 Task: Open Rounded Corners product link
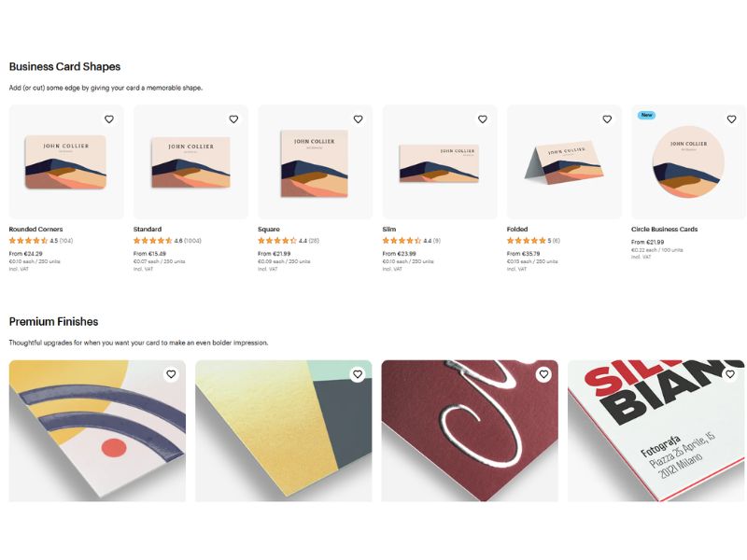click(35, 229)
